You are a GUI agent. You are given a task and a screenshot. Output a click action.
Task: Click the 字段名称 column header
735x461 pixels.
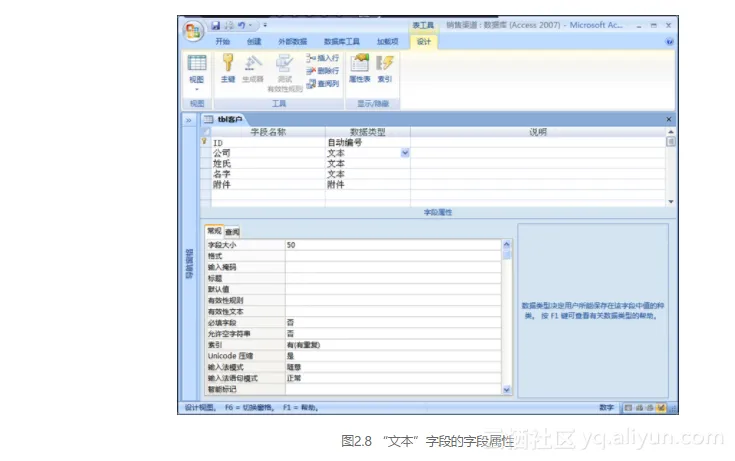pyautogui.click(x=268, y=132)
